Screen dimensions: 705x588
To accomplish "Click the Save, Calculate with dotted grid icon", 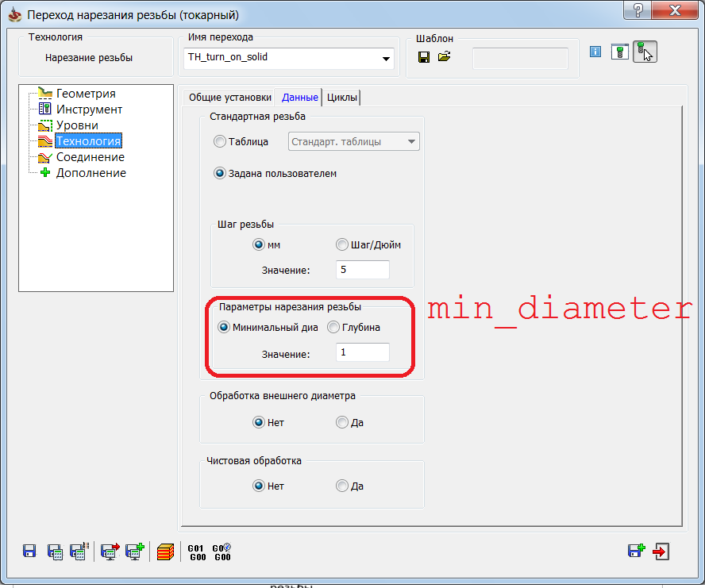I will (79, 551).
